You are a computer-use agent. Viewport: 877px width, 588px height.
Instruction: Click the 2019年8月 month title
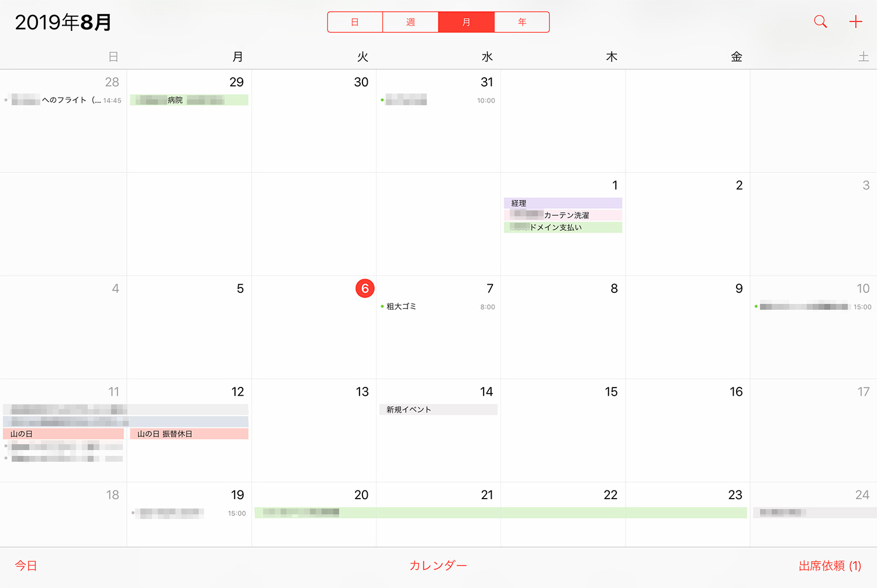[x=63, y=22]
